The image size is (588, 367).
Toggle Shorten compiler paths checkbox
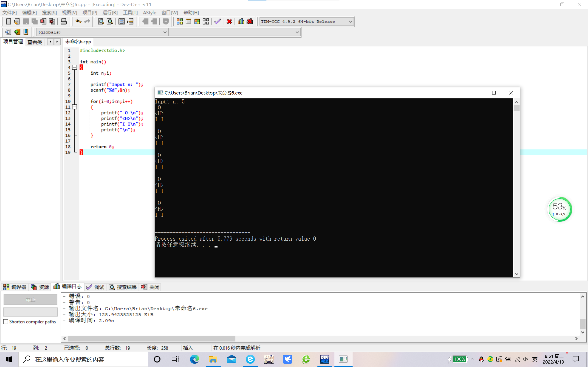[x=6, y=322]
